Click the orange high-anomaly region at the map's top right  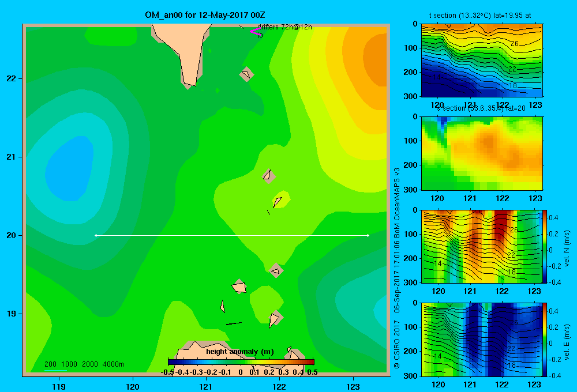(x=376, y=57)
